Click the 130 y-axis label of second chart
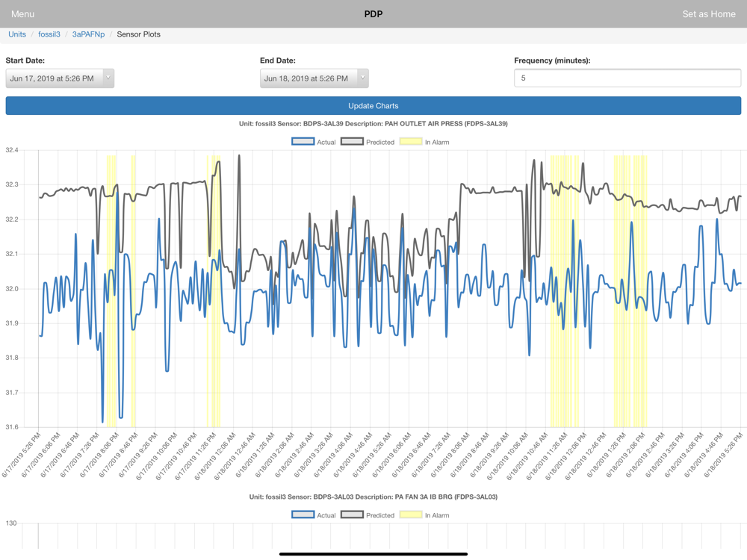This screenshot has width=747, height=560. [x=11, y=523]
